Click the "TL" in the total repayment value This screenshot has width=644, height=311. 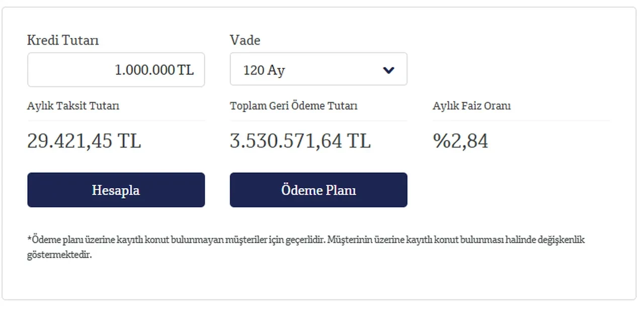click(359, 141)
